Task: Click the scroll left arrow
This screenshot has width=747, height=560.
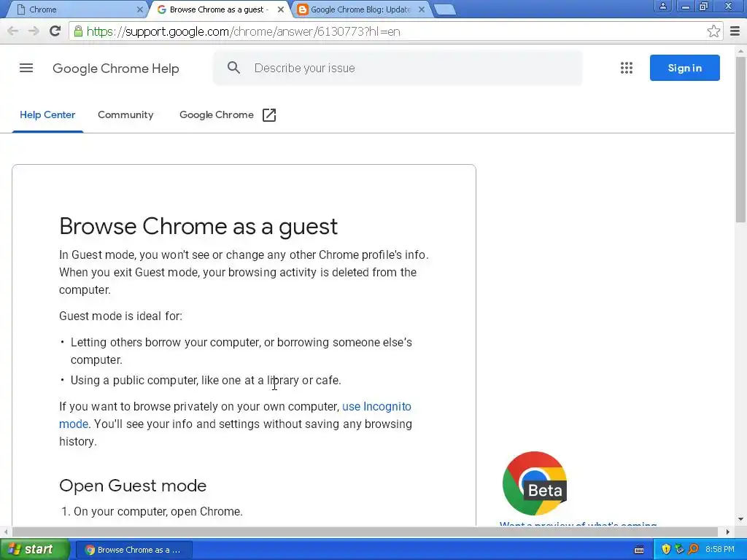Action: coord(5,532)
